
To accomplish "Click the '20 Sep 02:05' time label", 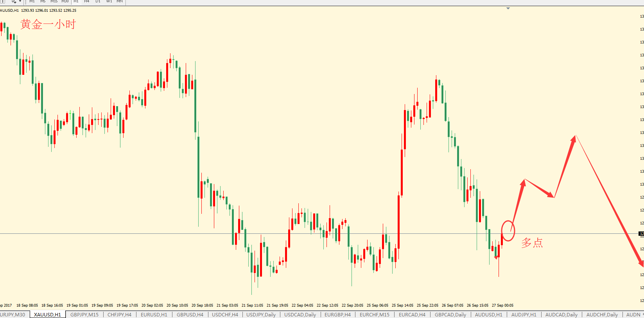I will 152,305.
